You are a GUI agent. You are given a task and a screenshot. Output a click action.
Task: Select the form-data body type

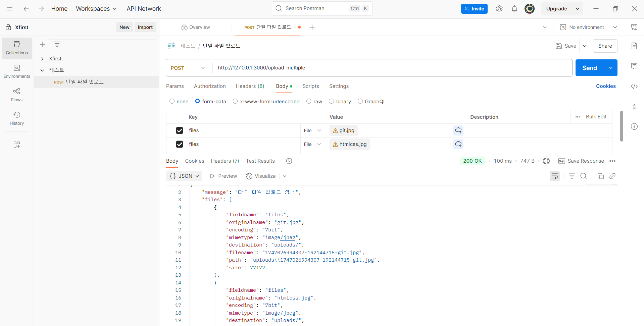point(198,101)
